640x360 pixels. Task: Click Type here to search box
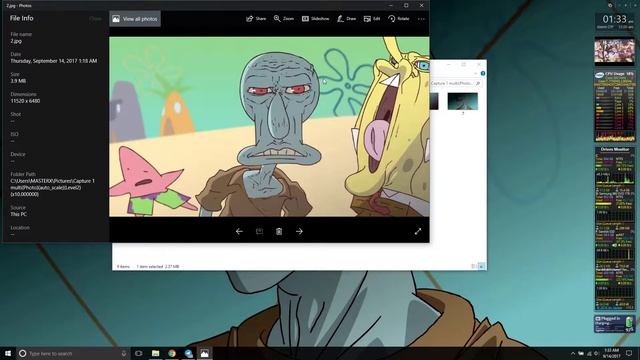point(73,353)
